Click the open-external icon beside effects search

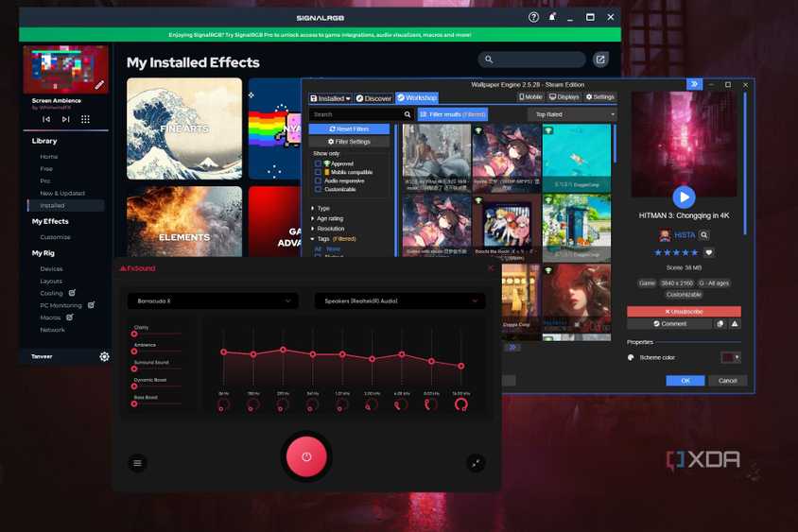pyautogui.click(x=600, y=60)
